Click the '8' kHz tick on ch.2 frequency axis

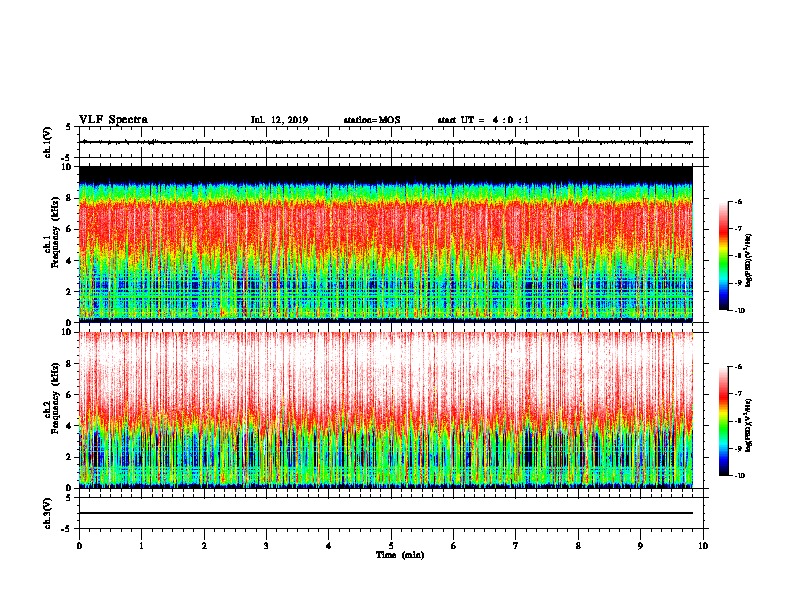tap(69, 364)
